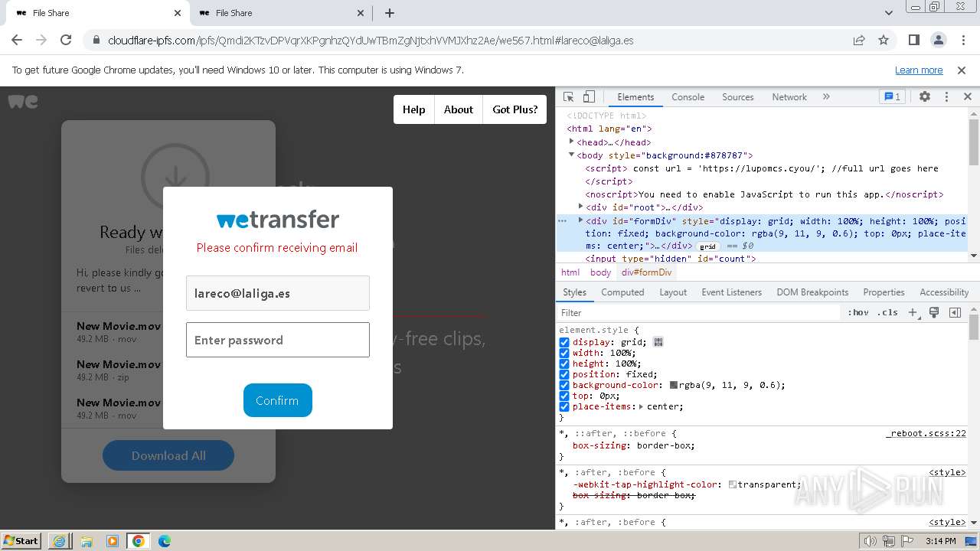This screenshot has width=980, height=551.
Task: Click the lock icon in the address bar
Action: [x=95, y=41]
